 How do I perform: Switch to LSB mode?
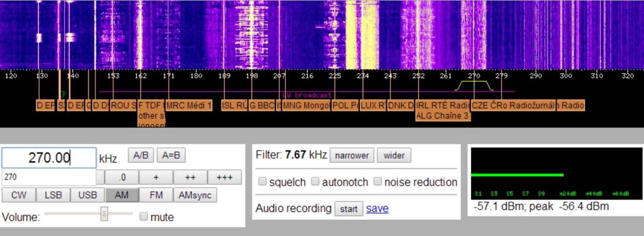(x=53, y=195)
